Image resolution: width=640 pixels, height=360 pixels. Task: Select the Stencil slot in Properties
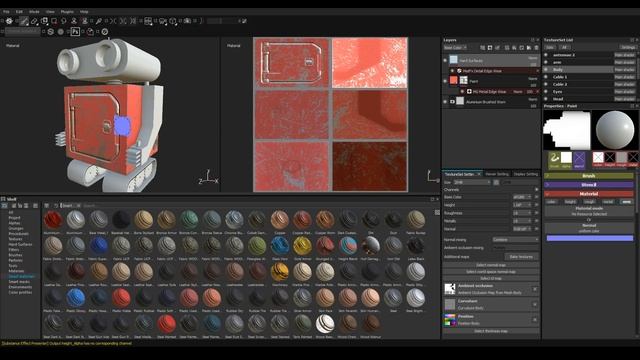click(x=579, y=159)
